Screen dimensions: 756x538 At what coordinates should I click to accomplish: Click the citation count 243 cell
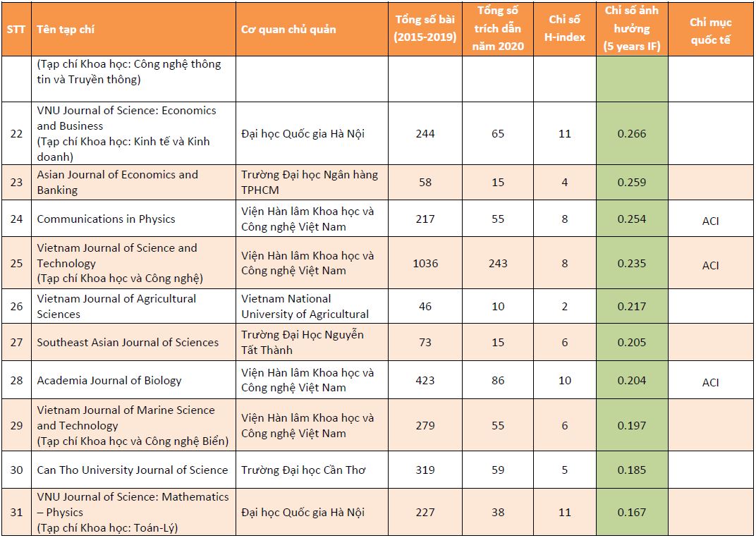498,263
